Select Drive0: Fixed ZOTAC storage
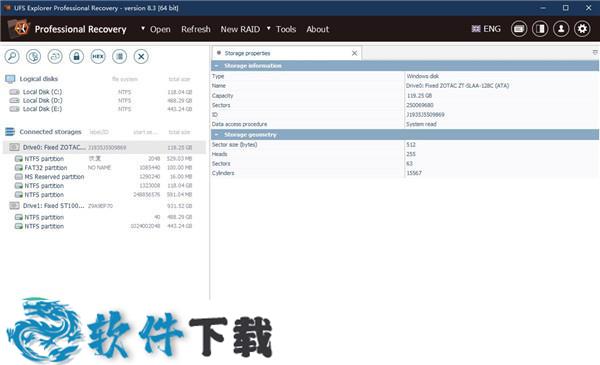The width and height of the screenshot is (600, 365). point(104,147)
